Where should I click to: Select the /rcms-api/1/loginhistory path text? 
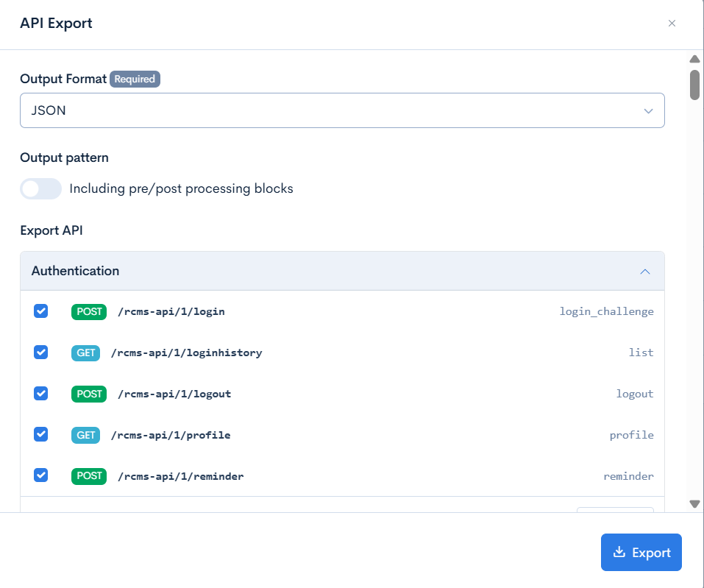pos(186,353)
